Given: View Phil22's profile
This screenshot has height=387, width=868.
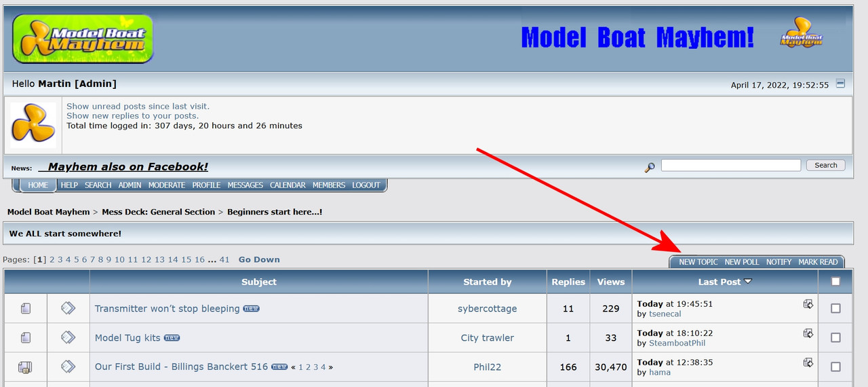Looking at the screenshot, I should (487, 367).
